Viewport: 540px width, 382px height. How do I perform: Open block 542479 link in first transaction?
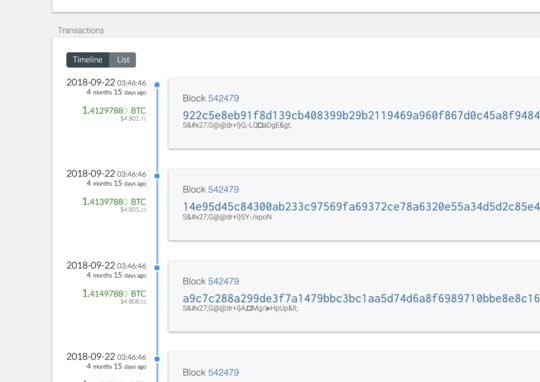tap(224, 99)
